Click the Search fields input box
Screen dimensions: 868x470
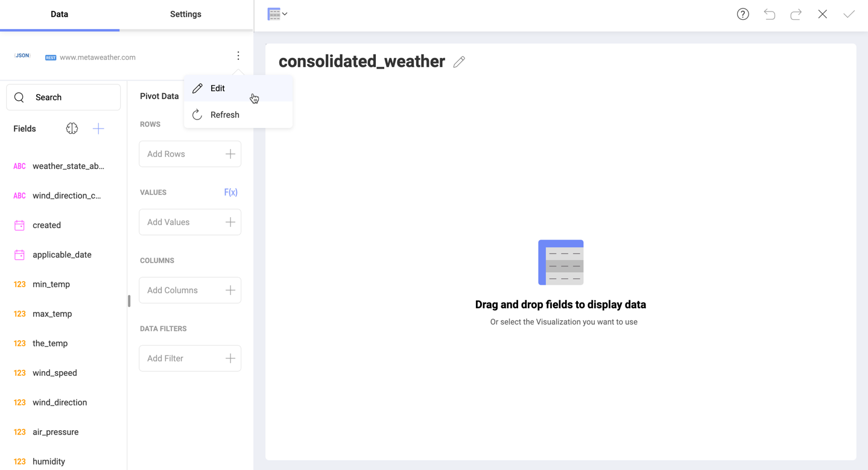(63, 97)
